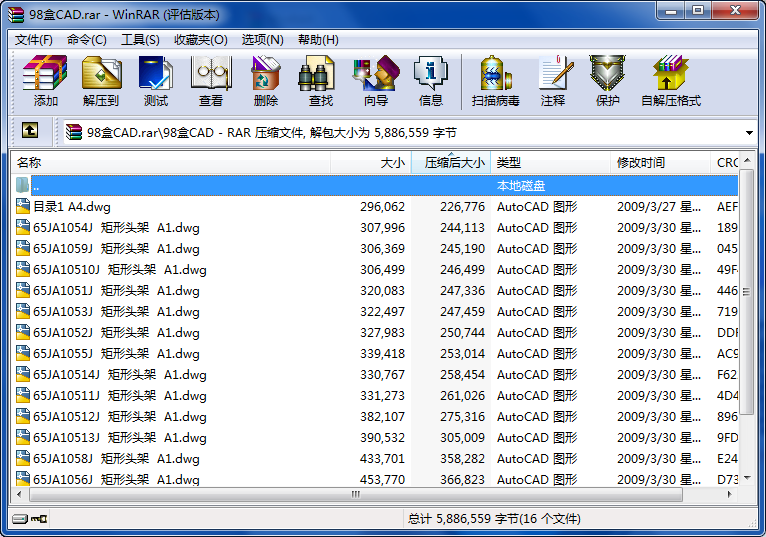Open the 工具(S) menu
The width and height of the screenshot is (766, 537).
(x=140, y=40)
